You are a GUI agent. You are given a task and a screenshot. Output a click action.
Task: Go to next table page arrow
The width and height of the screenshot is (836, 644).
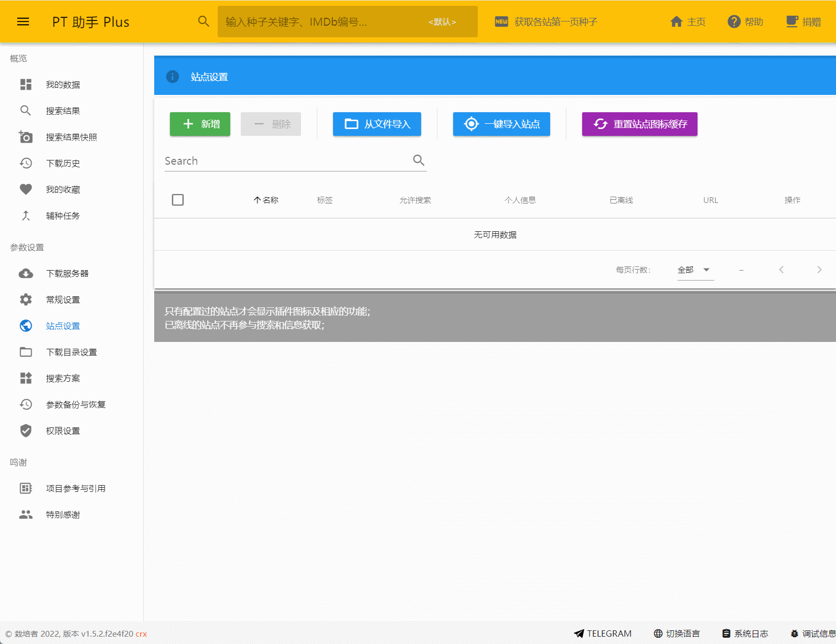(819, 270)
